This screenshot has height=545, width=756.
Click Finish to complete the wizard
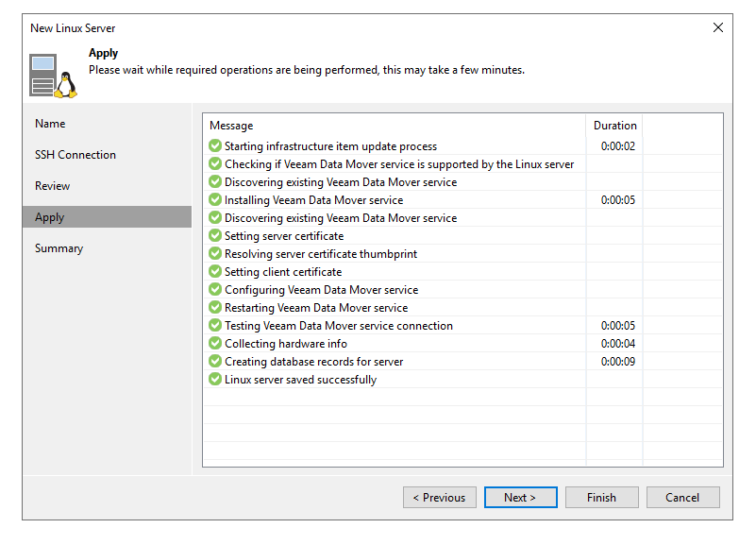601,498
